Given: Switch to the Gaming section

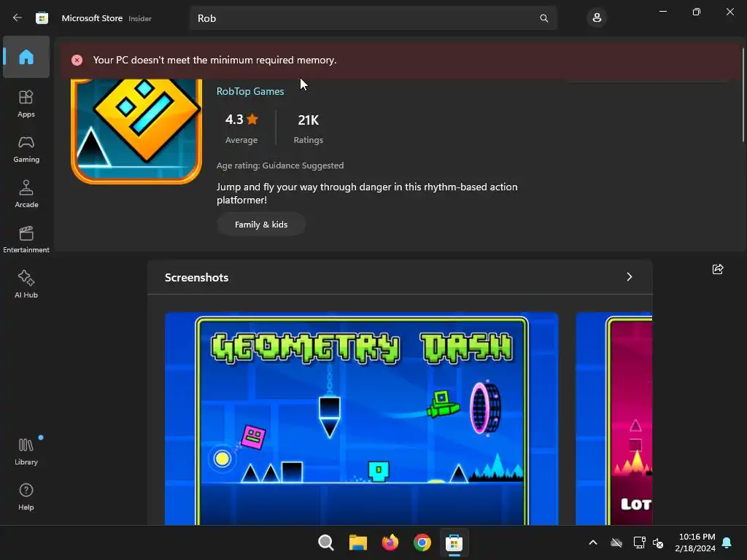Looking at the screenshot, I should click(x=26, y=149).
